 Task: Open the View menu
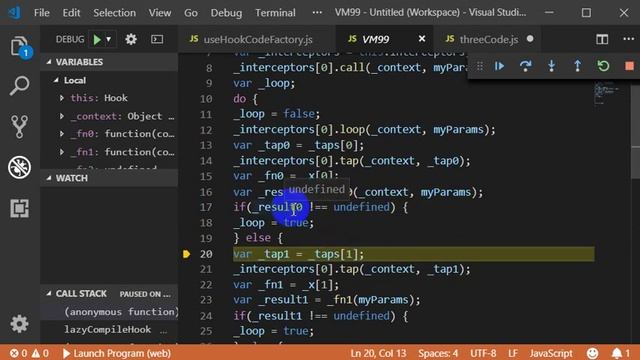(x=160, y=13)
